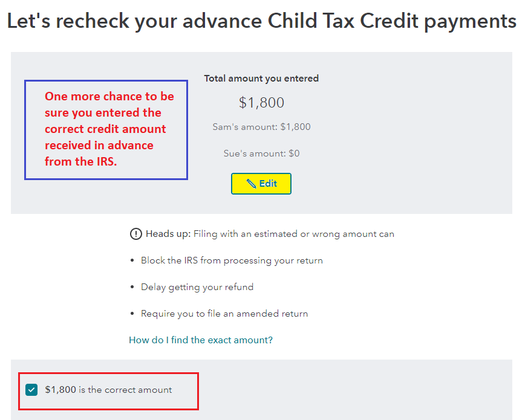The image size is (528, 420).
Task: Click the page heading about advance Child Tax Credit
Action: point(261,21)
